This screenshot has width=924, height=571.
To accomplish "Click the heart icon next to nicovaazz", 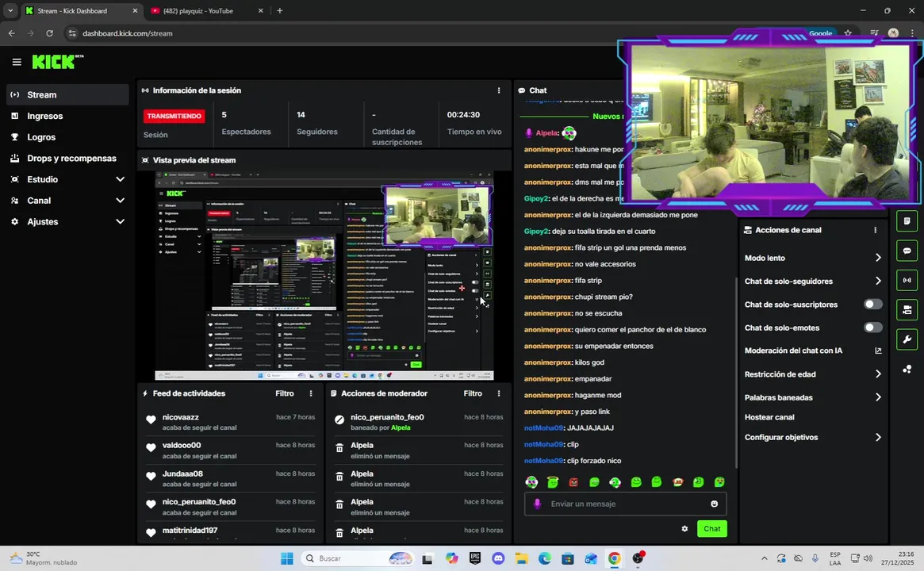I will pos(151,420).
